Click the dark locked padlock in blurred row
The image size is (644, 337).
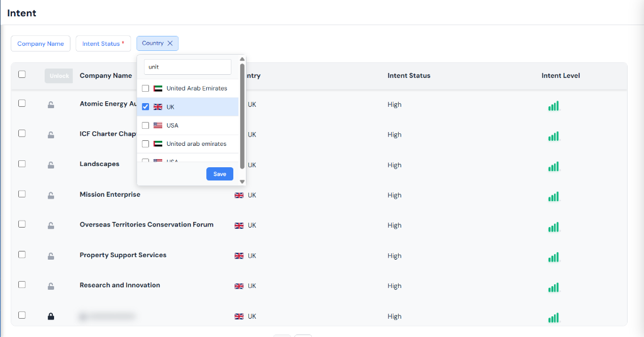click(x=51, y=316)
